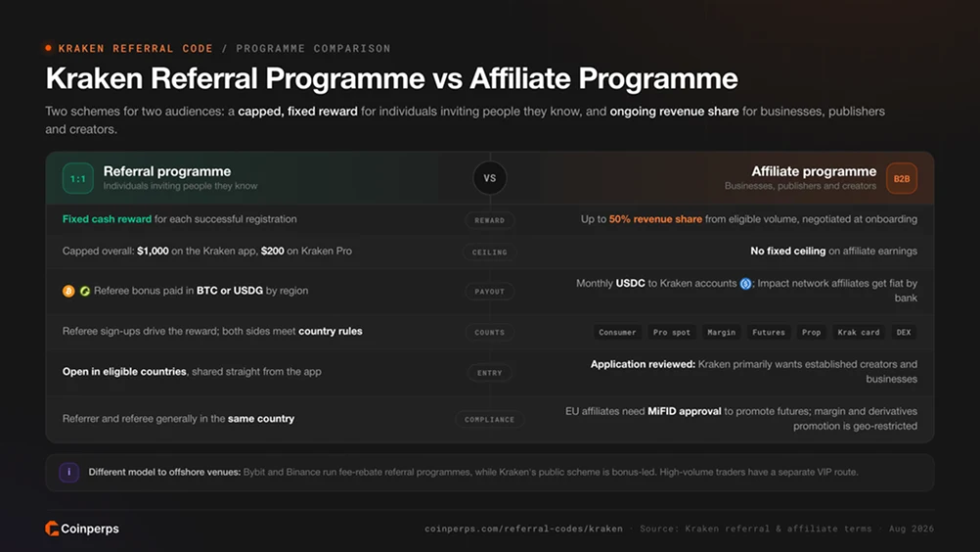Click the Bitcoin icon in the payout row
This screenshot has width=980, height=552.
click(x=68, y=291)
